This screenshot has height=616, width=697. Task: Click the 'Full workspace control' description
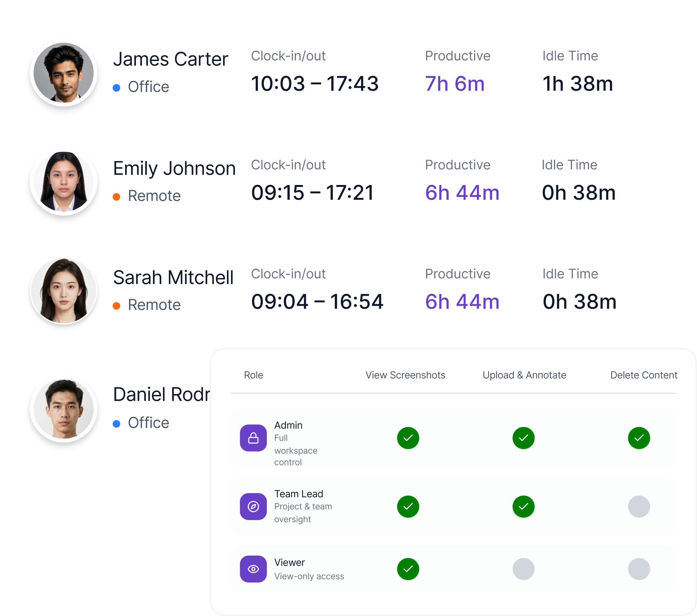(296, 450)
